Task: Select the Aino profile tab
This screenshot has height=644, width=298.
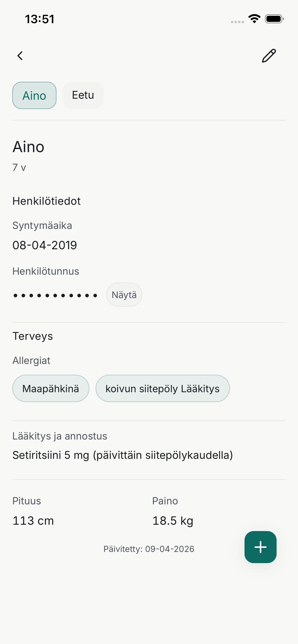Action: pos(34,95)
